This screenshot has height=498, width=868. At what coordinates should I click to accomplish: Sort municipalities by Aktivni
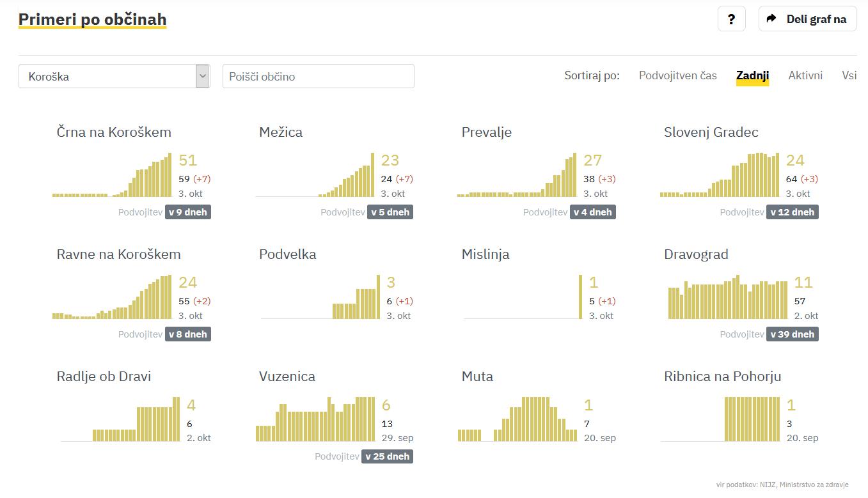tap(805, 75)
